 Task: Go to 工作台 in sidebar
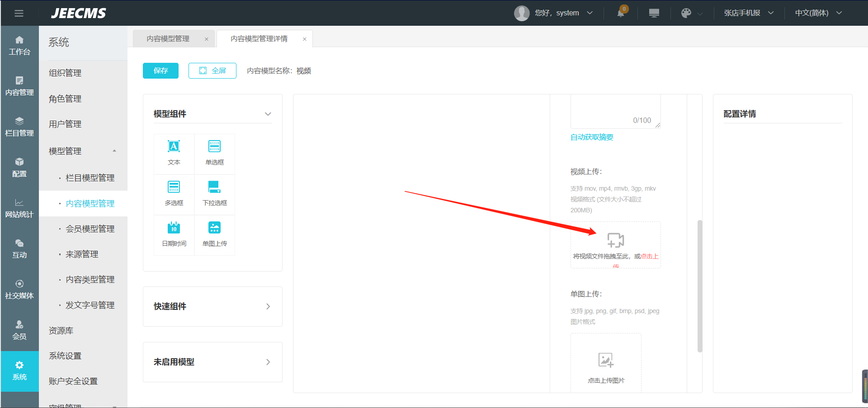[x=19, y=46]
